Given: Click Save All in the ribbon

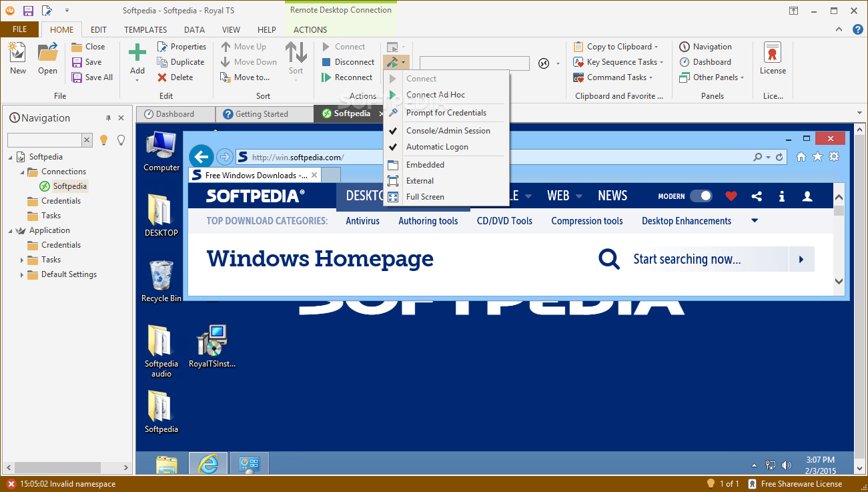Looking at the screenshot, I should coord(92,77).
